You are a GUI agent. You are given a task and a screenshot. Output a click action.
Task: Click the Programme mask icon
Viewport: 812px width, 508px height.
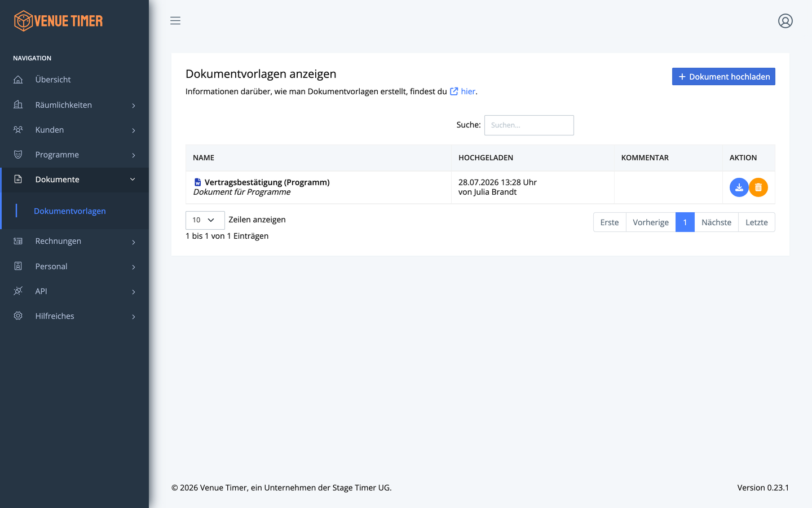pos(18,154)
